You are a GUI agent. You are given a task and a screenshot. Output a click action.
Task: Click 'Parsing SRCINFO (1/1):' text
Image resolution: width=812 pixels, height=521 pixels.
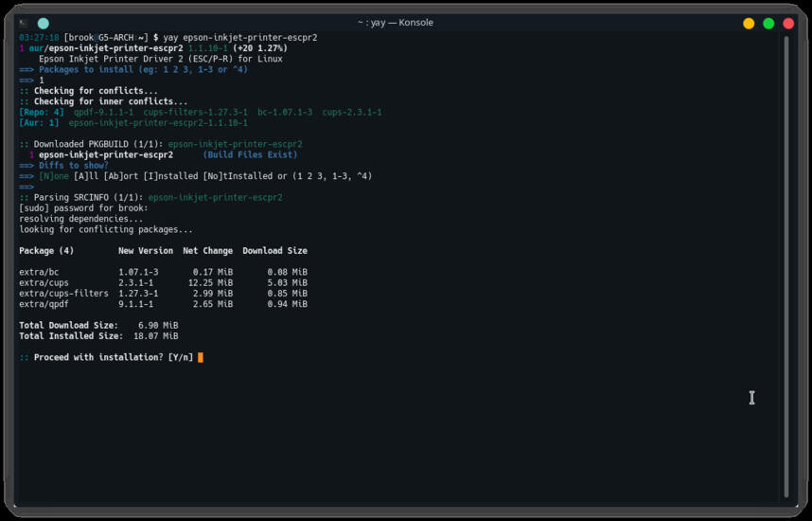[89, 198]
